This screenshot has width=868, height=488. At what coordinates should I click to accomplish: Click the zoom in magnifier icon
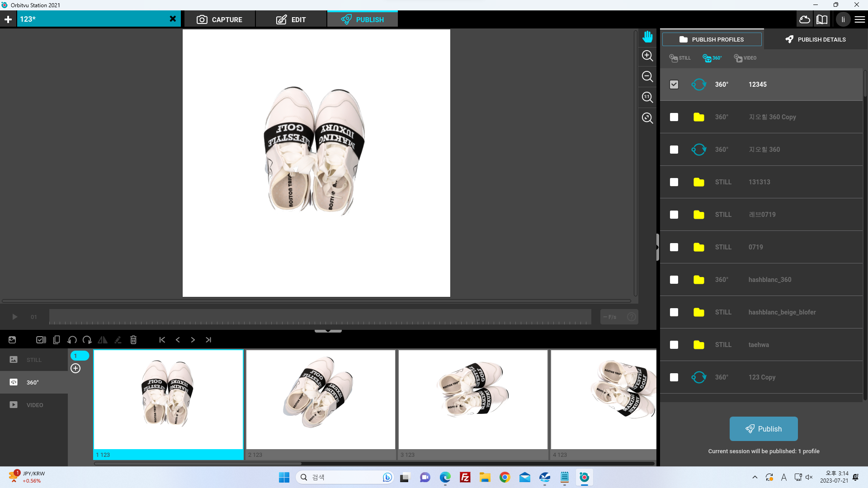(647, 56)
